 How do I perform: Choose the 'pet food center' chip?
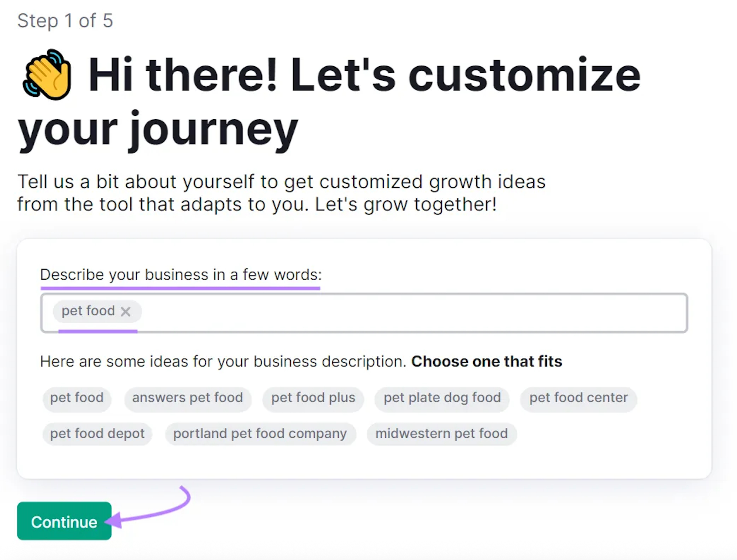(578, 398)
